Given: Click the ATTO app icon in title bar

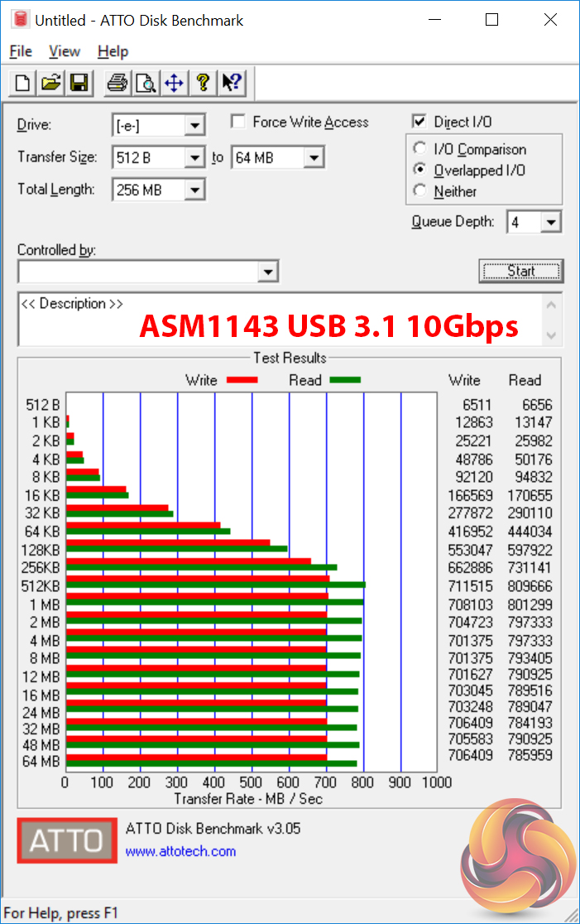Looking at the screenshot, I should click(20, 20).
